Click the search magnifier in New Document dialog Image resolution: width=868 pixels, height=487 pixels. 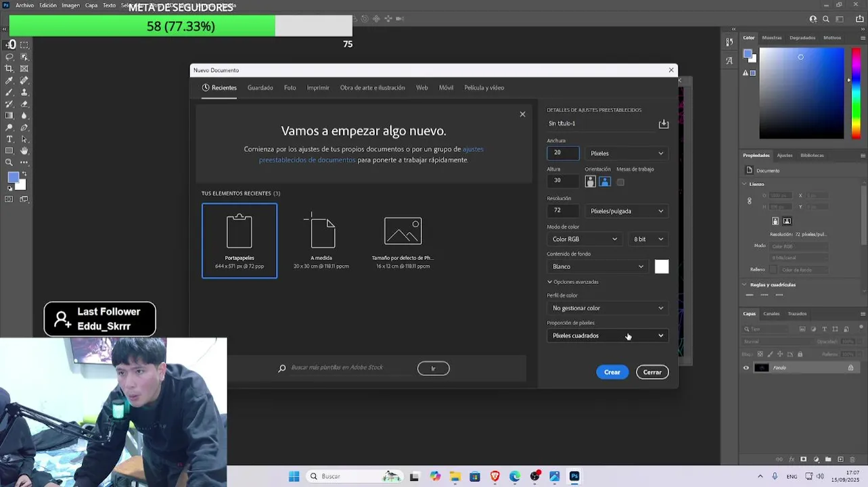point(282,368)
